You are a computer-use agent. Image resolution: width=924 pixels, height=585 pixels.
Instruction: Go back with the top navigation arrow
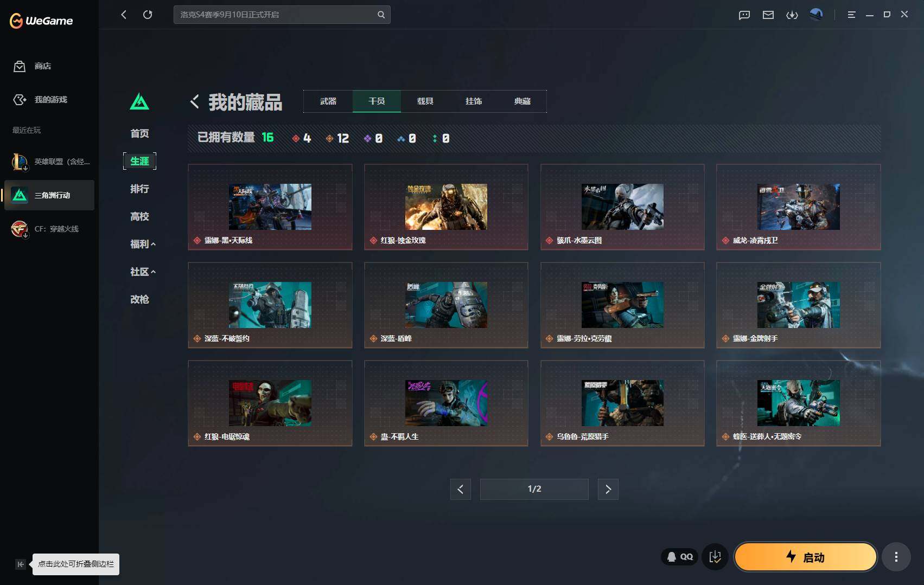click(124, 15)
